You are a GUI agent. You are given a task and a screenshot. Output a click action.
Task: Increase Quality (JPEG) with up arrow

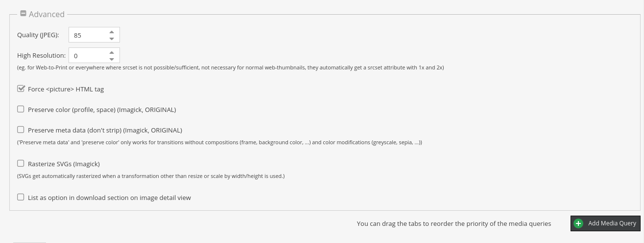click(x=112, y=32)
